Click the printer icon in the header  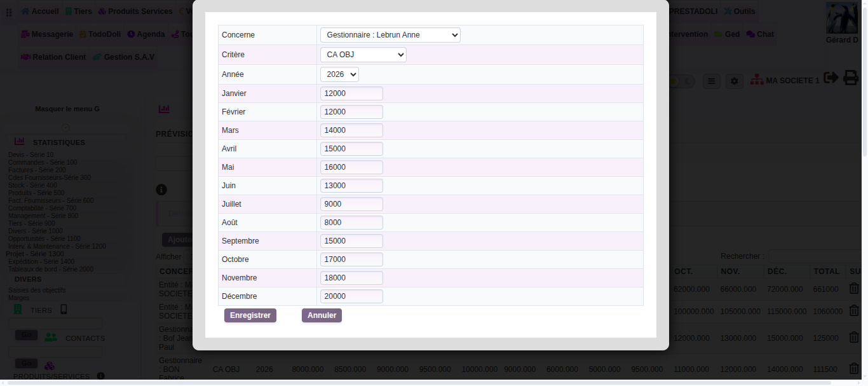point(850,78)
